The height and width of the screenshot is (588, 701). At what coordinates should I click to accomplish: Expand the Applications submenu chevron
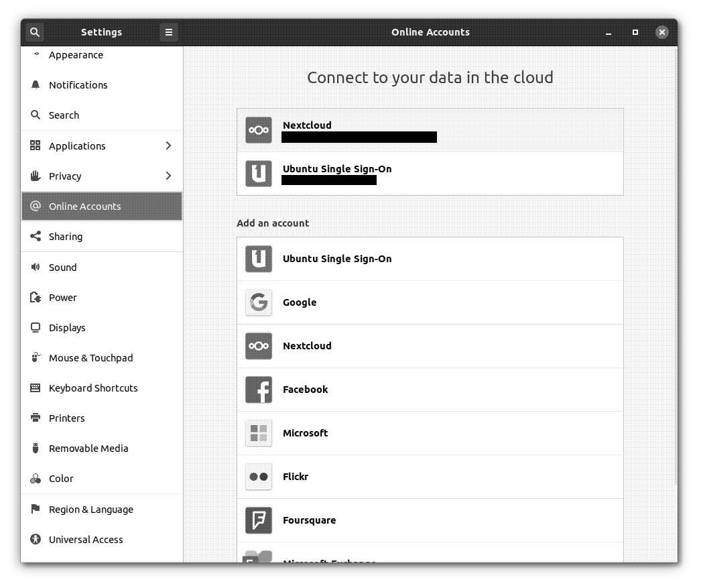[x=168, y=145]
